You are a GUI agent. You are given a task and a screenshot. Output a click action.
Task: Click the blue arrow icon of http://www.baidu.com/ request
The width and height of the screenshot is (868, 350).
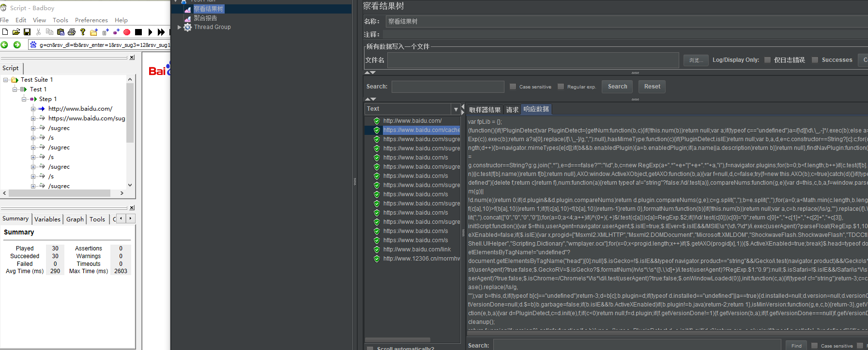[x=42, y=109]
